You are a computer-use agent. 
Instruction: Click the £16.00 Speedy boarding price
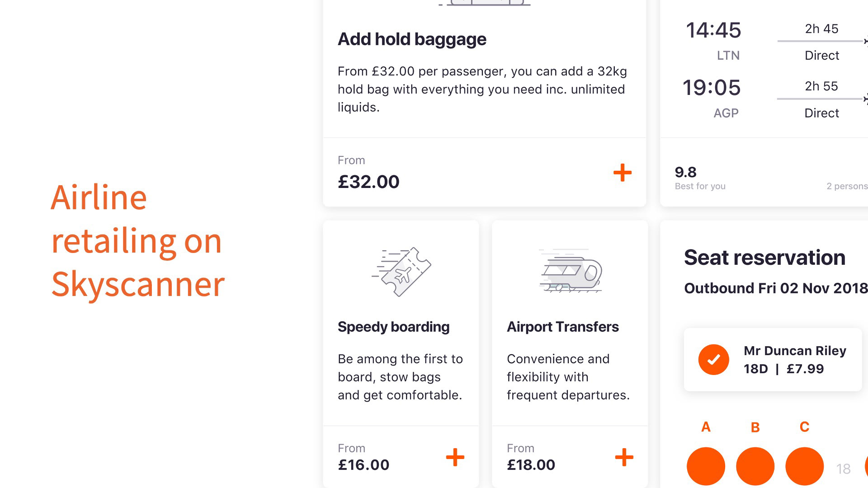coord(363,465)
